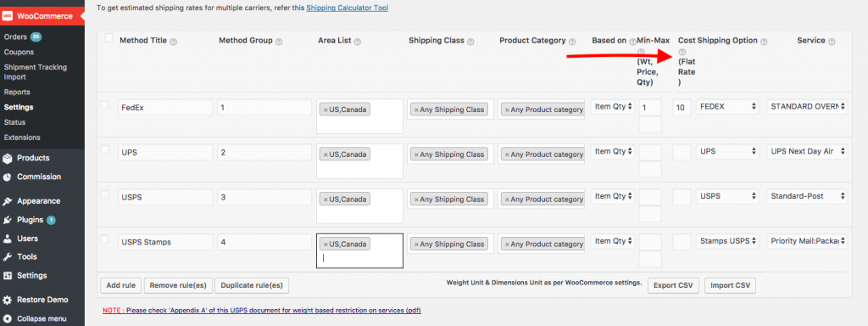Click the Min field showing 1 in FedEx row

point(650,108)
